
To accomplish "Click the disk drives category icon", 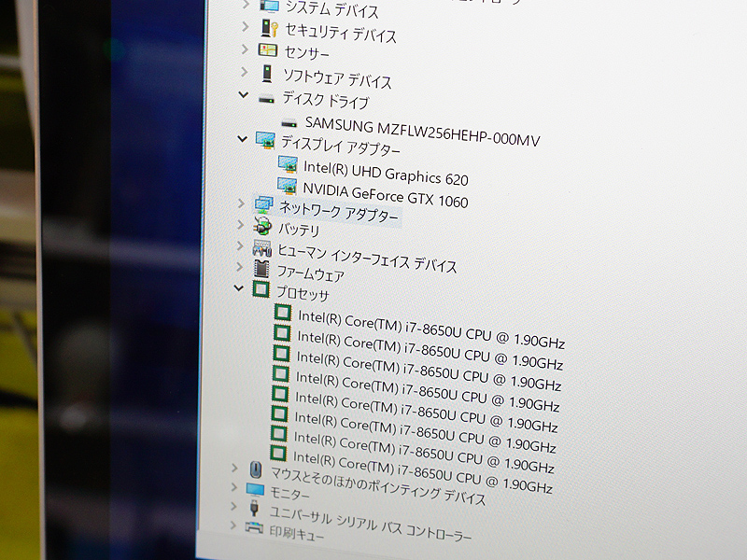I will [x=266, y=100].
